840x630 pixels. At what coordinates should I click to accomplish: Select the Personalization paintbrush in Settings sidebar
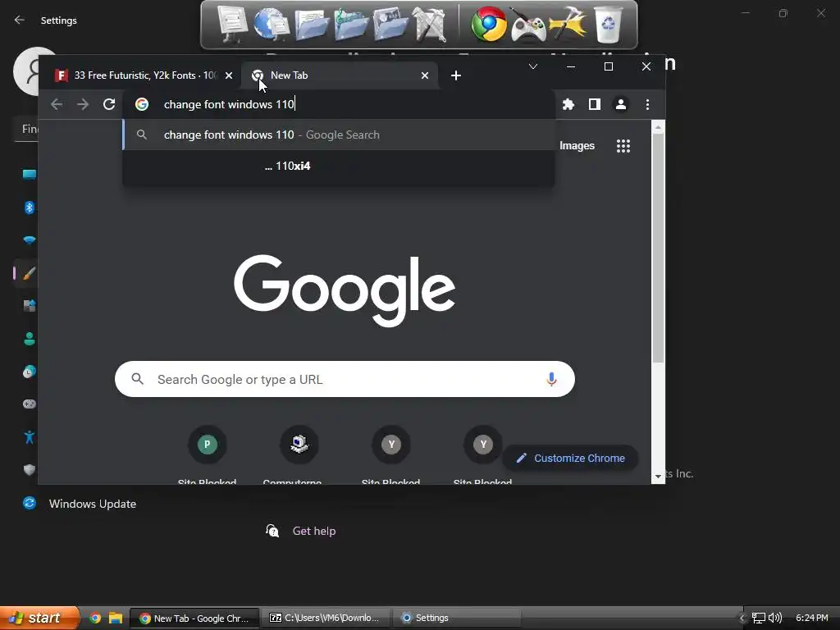coord(29,273)
